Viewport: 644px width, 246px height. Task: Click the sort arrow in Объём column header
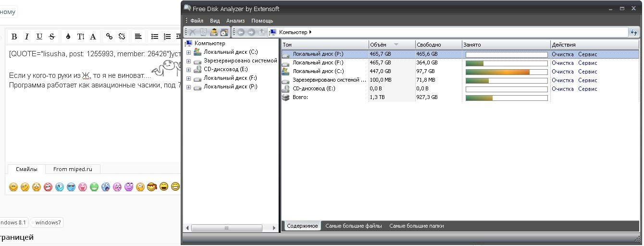click(396, 45)
